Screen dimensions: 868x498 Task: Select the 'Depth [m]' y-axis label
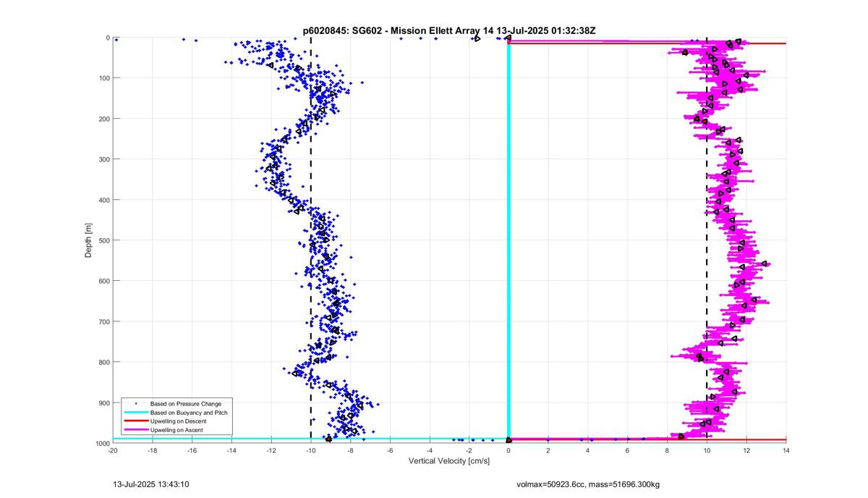tap(88, 240)
